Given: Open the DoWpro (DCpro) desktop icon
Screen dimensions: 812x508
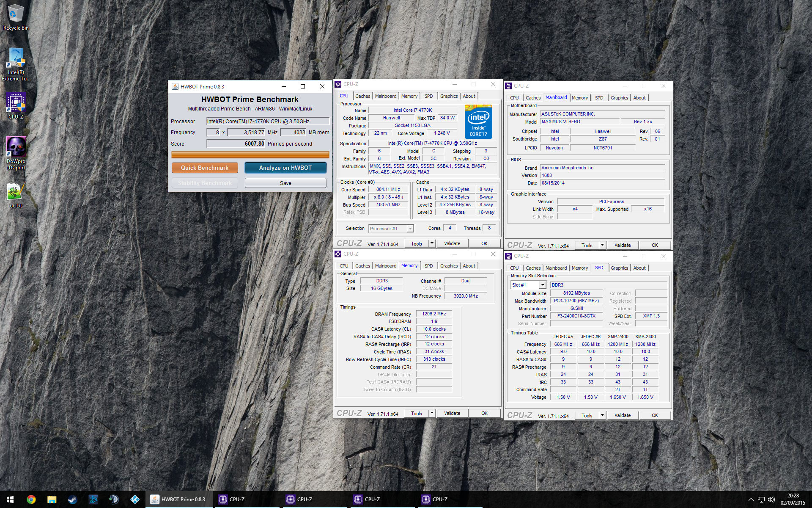Looking at the screenshot, I should point(16,153).
